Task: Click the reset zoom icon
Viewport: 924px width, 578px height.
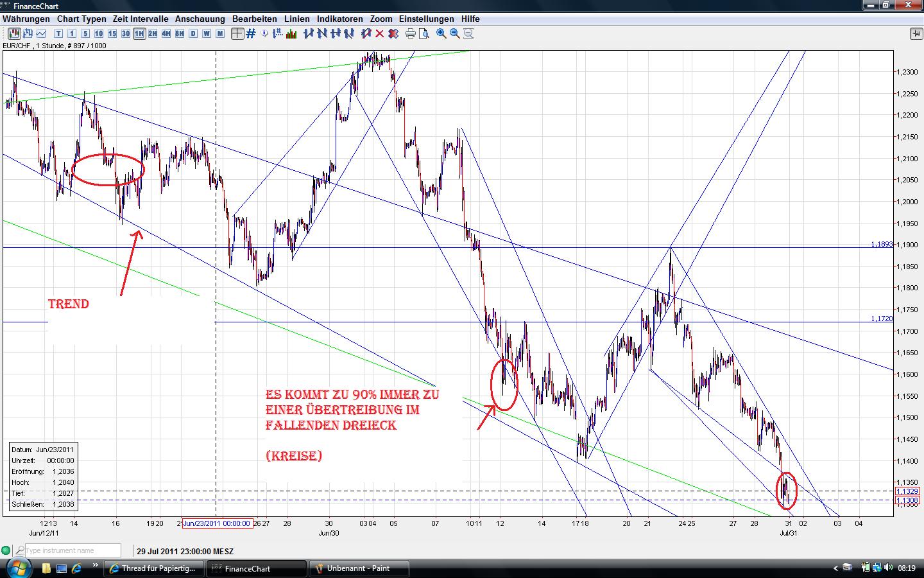Action: point(468,33)
